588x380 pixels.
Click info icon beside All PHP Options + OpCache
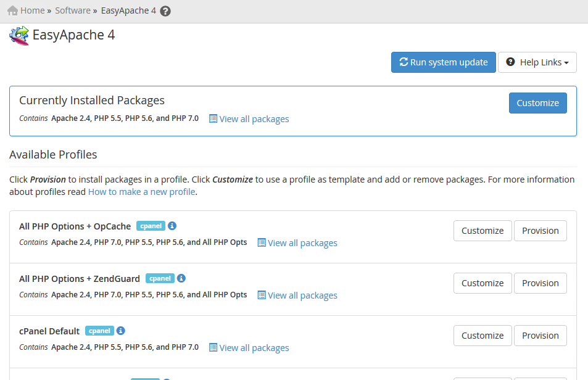pyautogui.click(x=172, y=226)
